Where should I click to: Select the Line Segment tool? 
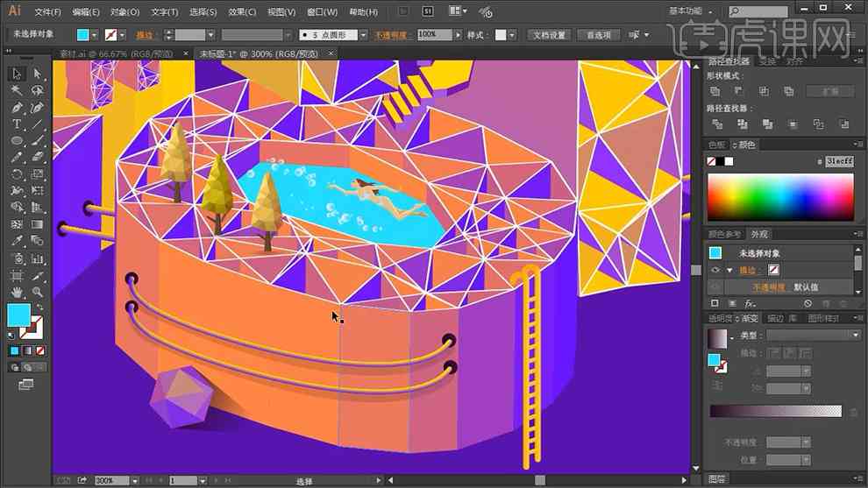(x=37, y=124)
